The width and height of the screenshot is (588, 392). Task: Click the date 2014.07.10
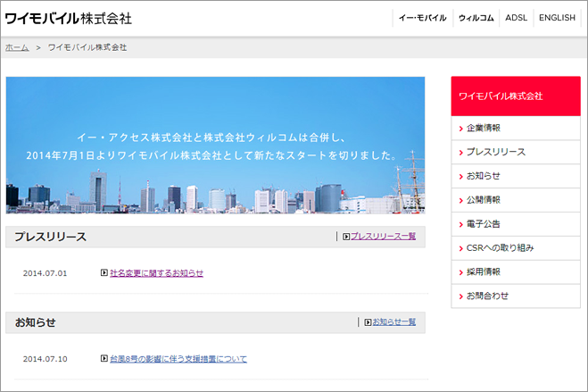coord(45,359)
